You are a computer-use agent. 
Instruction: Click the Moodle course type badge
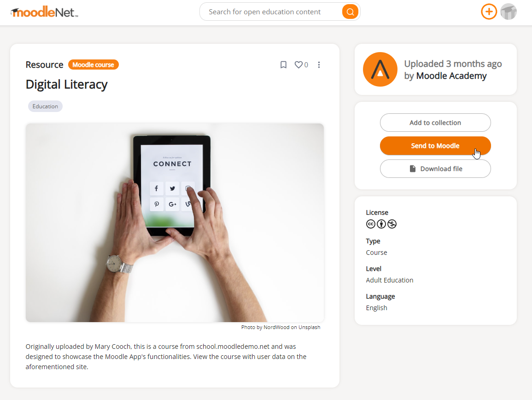click(x=94, y=65)
